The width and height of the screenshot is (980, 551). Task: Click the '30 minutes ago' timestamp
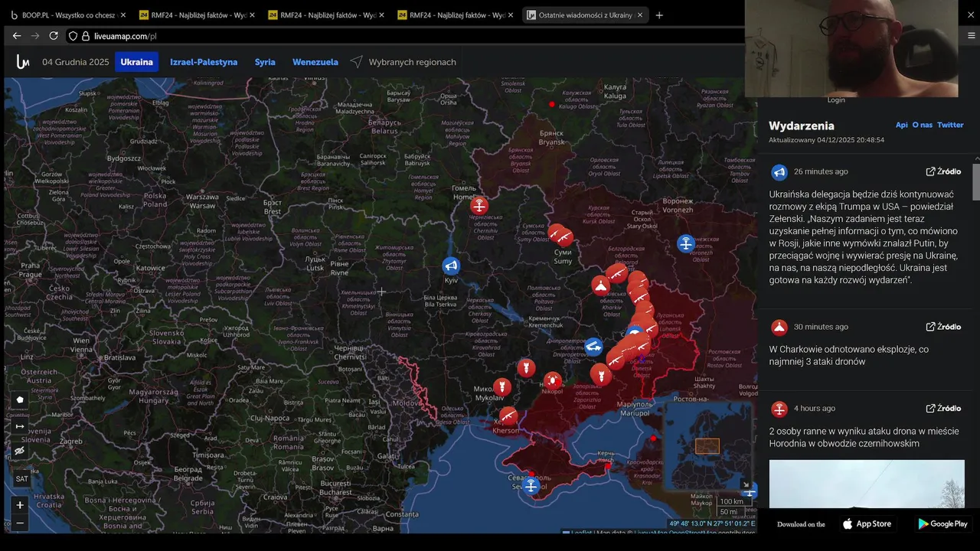821,327
